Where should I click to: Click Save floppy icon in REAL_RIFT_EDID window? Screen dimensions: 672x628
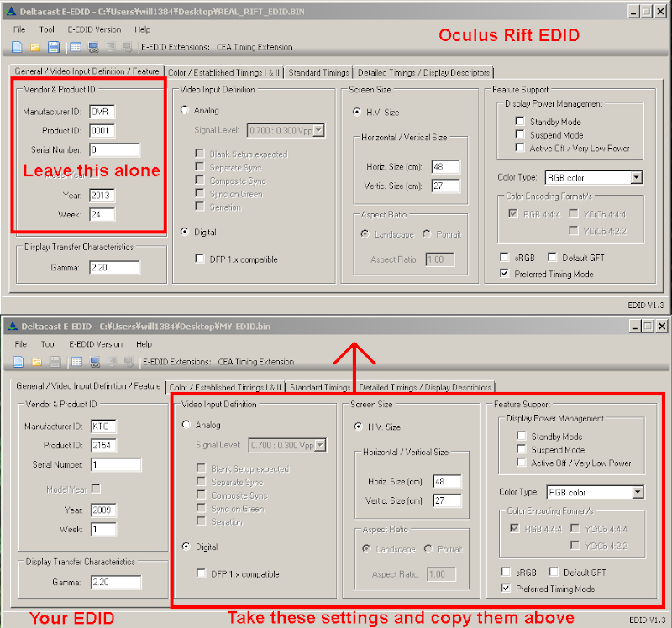click(x=54, y=47)
